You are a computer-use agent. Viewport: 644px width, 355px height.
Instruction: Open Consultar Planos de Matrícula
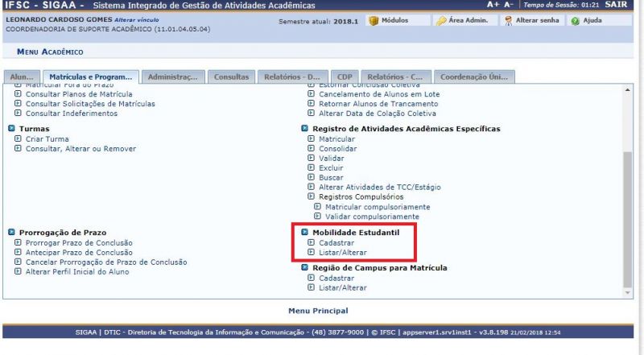click(x=79, y=94)
